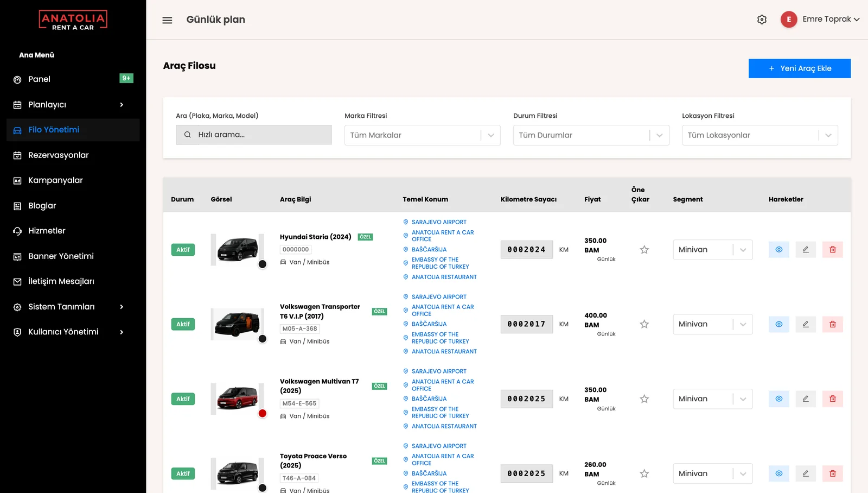Open Lokasyon Filtresi location dropdown
The height and width of the screenshot is (493, 868).
[x=759, y=135]
